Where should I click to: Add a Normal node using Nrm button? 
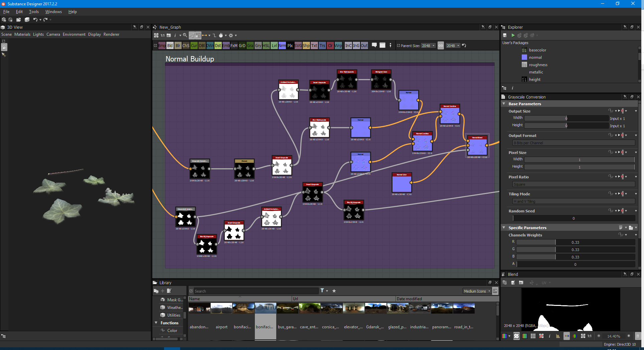(x=282, y=46)
